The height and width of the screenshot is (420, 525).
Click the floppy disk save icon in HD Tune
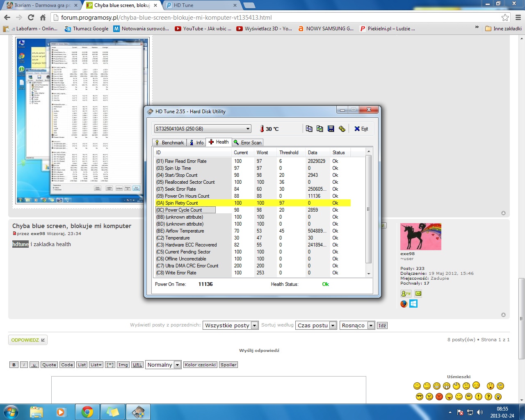pyautogui.click(x=331, y=129)
